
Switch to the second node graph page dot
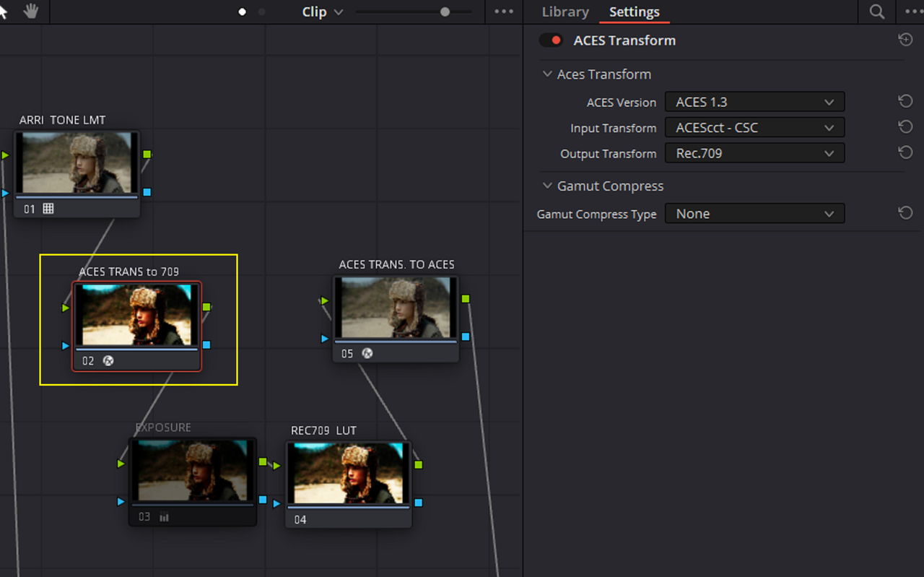(x=261, y=12)
